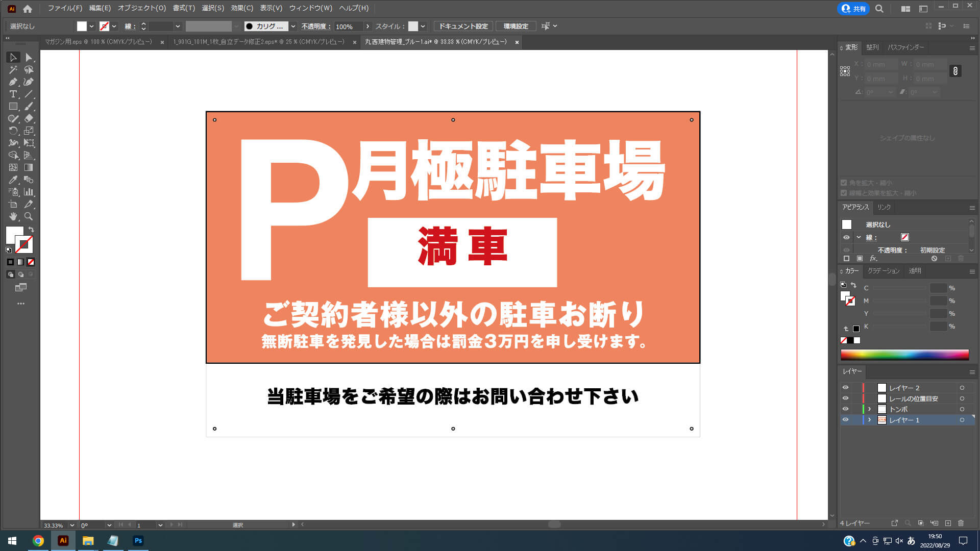Switch to the グラデーション panel tab
Image resolution: width=980 pixels, height=551 pixels.
click(x=884, y=271)
